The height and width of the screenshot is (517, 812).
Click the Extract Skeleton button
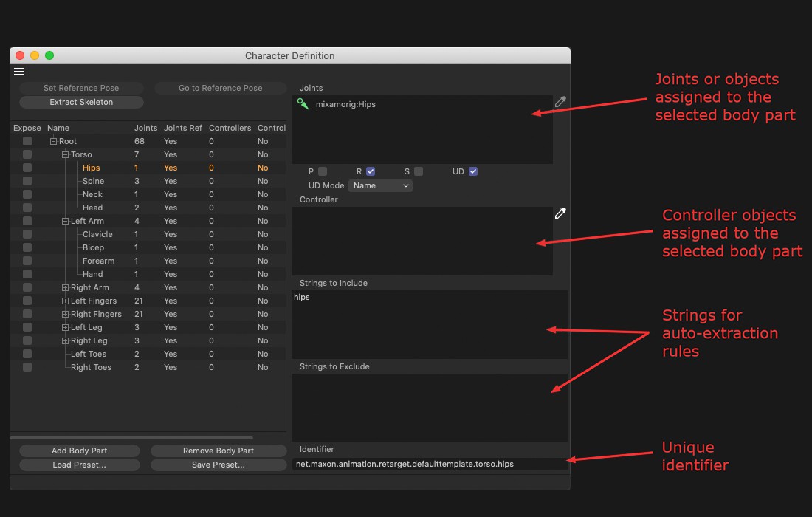81,102
